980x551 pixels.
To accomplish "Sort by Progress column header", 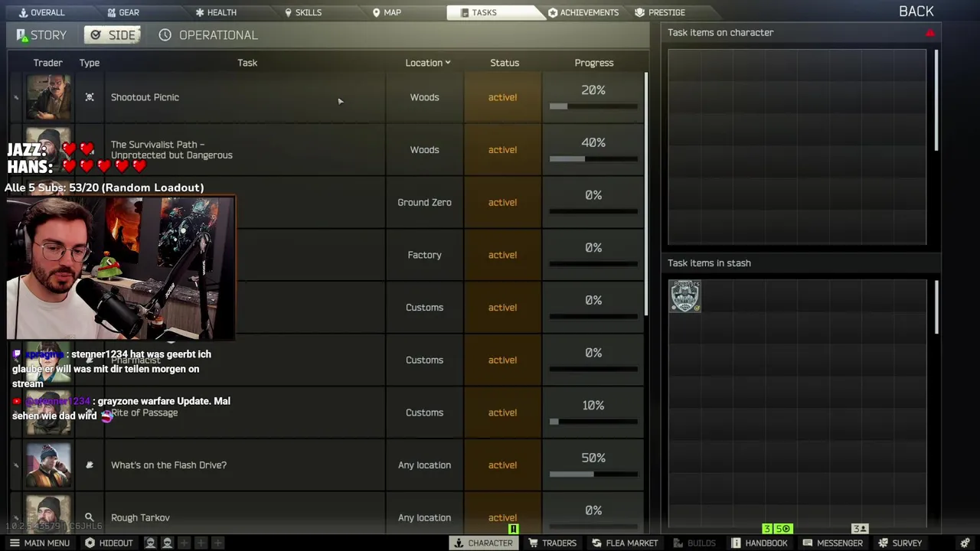I will tap(594, 63).
